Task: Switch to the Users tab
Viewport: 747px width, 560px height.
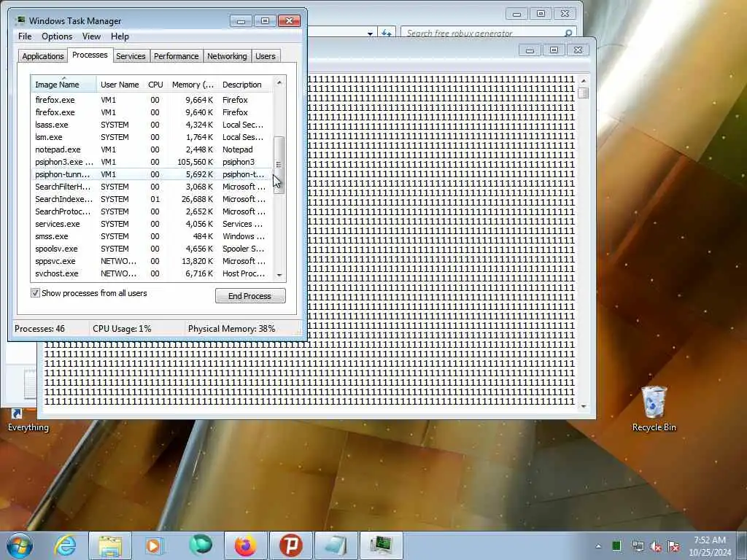Action: tap(265, 56)
